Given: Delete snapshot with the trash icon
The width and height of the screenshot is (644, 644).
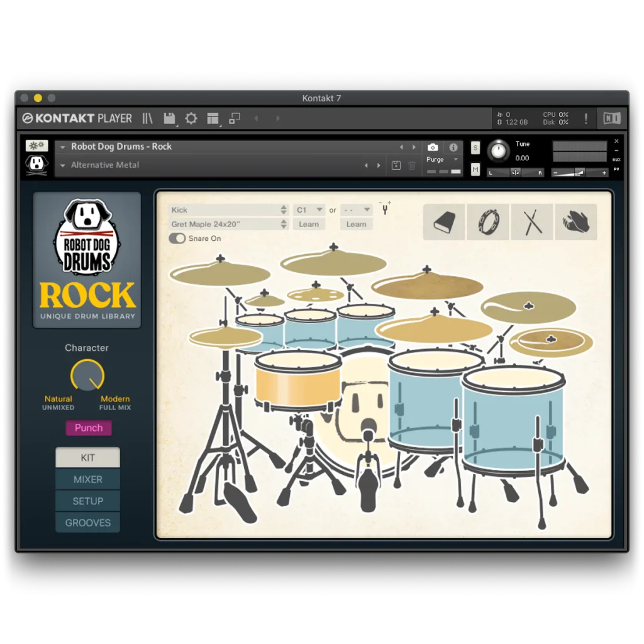Looking at the screenshot, I should coord(411,165).
